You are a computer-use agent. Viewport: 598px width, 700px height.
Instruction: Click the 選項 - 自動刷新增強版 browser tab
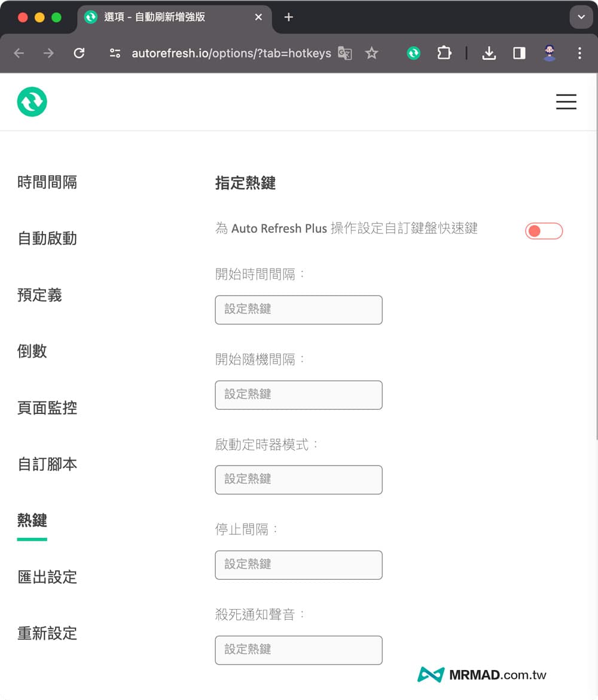coord(174,17)
